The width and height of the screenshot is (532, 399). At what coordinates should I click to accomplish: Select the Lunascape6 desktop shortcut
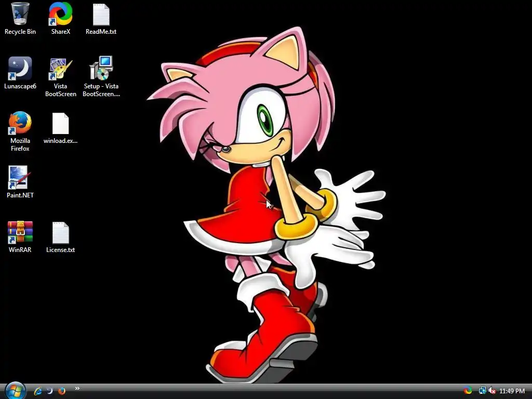coord(20,73)
